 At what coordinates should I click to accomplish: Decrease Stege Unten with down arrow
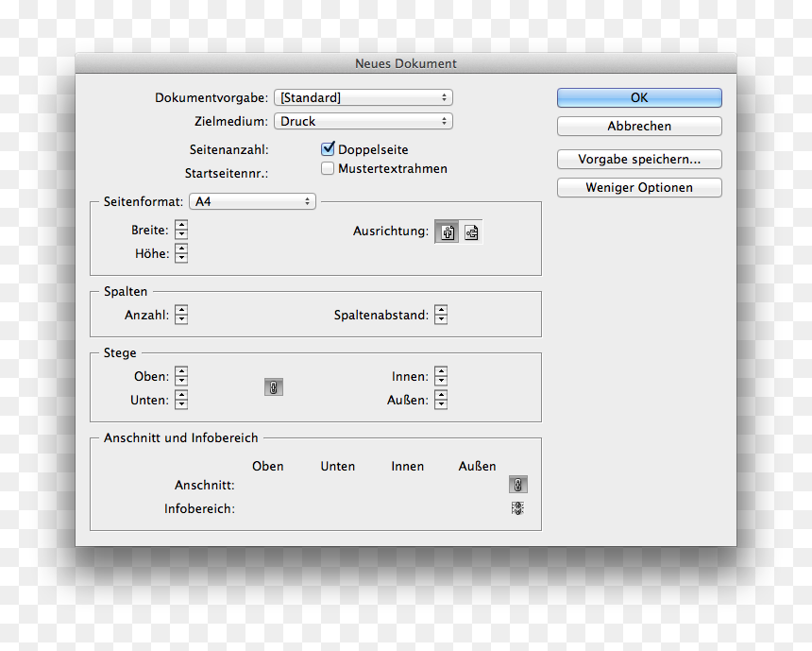181,404
